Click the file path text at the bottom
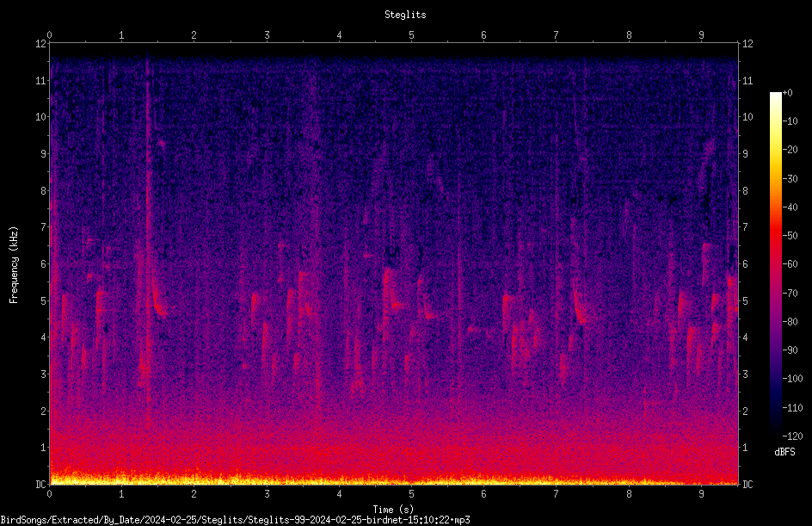Viewport: 812px width, 526px height. tap(235, 520)
